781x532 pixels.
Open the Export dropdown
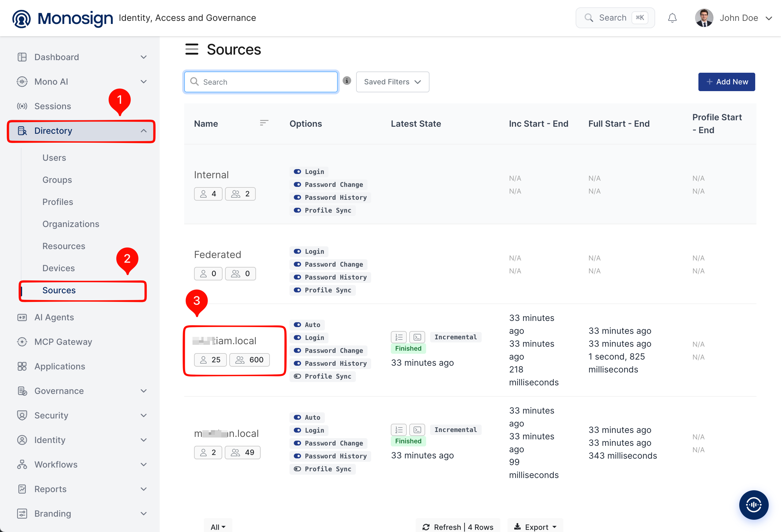[x=535, y=526]
